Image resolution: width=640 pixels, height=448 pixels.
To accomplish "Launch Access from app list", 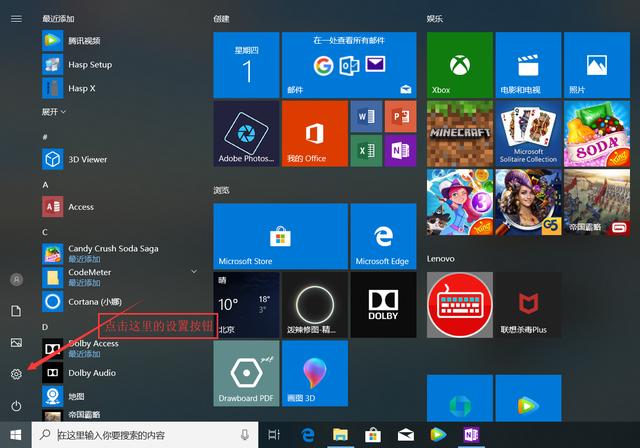I will pos(118,207).
